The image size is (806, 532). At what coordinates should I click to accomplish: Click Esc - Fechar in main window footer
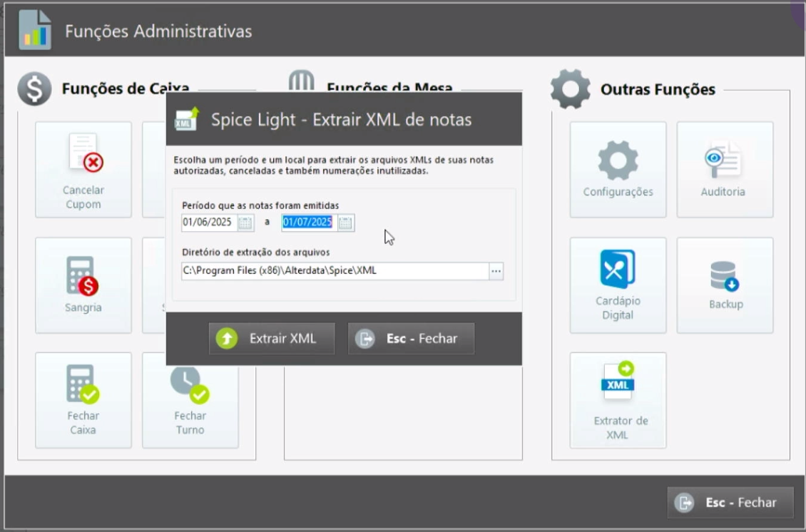[x=730, y=502]
